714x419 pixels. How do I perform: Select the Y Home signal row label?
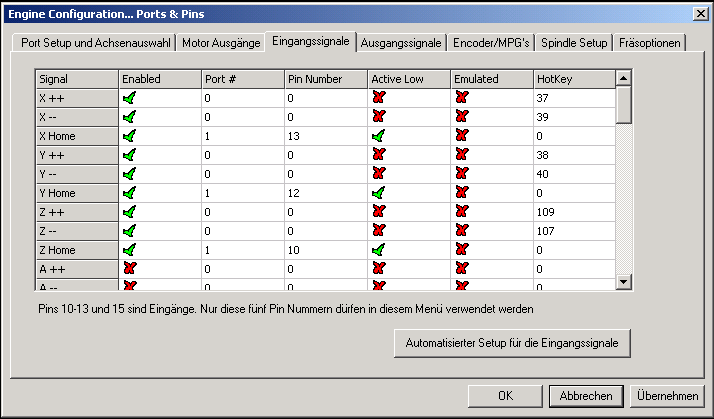pos(77,193)
